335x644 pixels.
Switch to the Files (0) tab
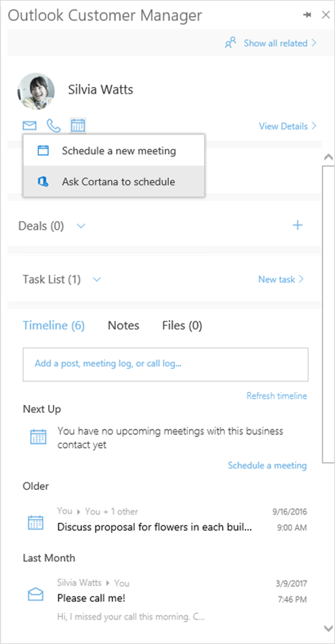182,326
